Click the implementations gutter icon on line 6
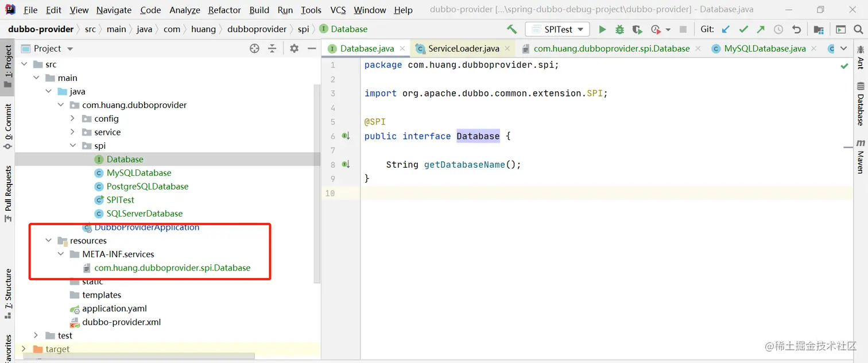 pos(346,136)
